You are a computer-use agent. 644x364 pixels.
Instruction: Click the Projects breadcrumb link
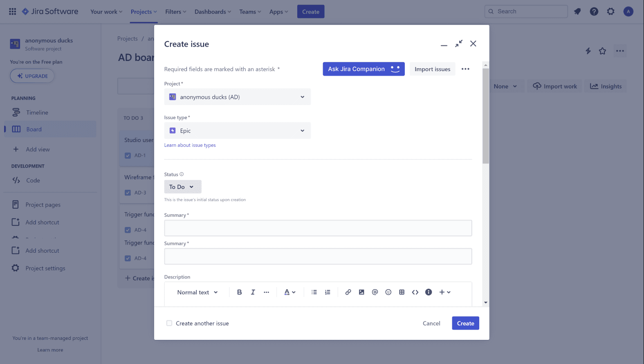(x=128, y=39)
